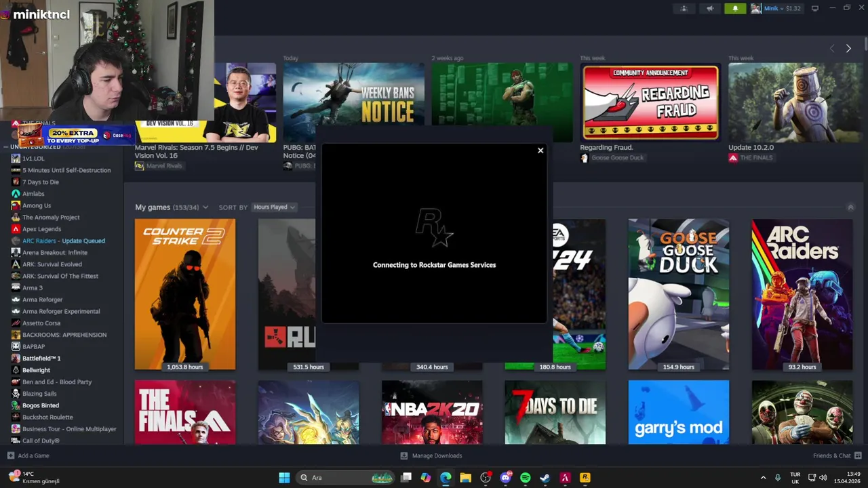The width and height of the screenshot is (868, 488).
Task: Open Goose Goose Duck game cover
Action: [x=679, y=294]
